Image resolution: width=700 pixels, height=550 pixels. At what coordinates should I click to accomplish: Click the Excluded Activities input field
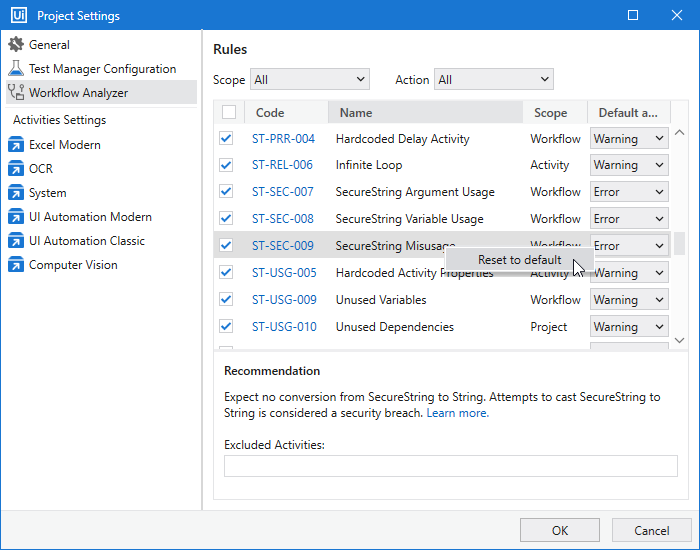[x=450, y=466]
